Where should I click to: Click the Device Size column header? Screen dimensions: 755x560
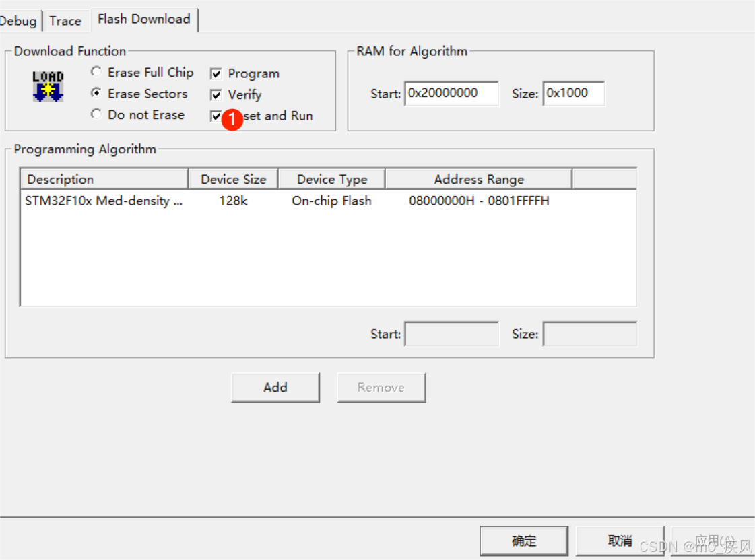point(234,179)
